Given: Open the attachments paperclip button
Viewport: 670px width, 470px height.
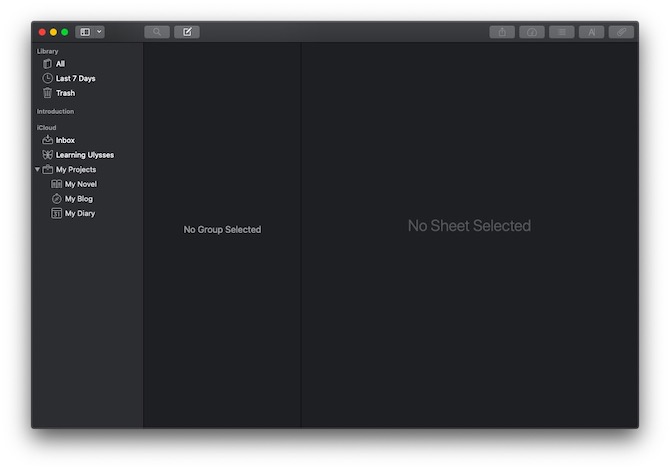Looking at the screenshot, I should (621, 32).
